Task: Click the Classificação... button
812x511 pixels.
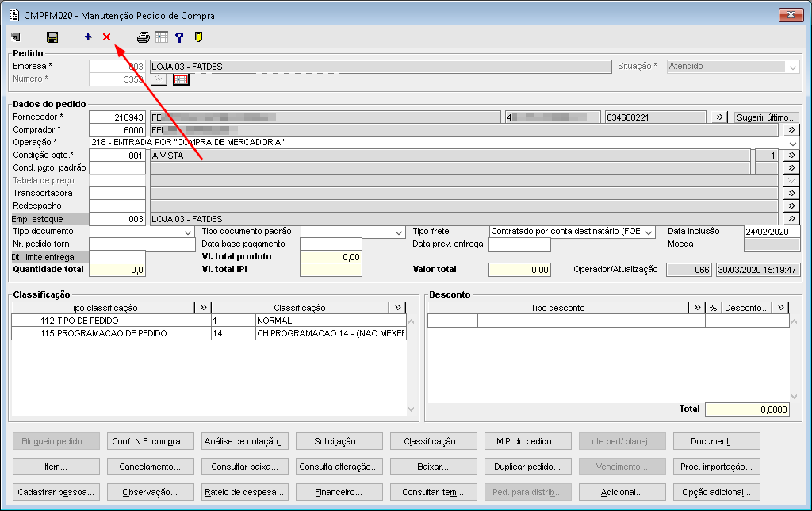Action: 434,441
